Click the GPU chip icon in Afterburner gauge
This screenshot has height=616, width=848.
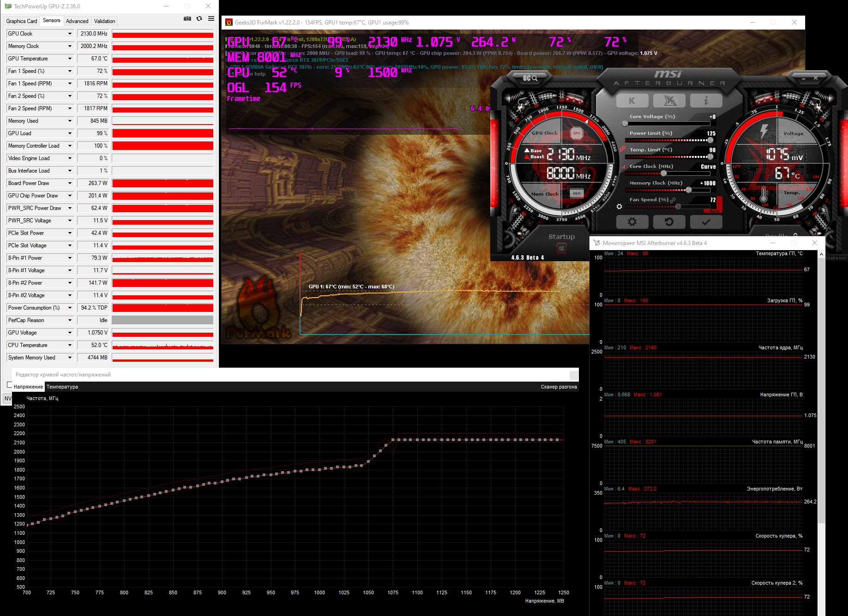click(x=577, y=133)
